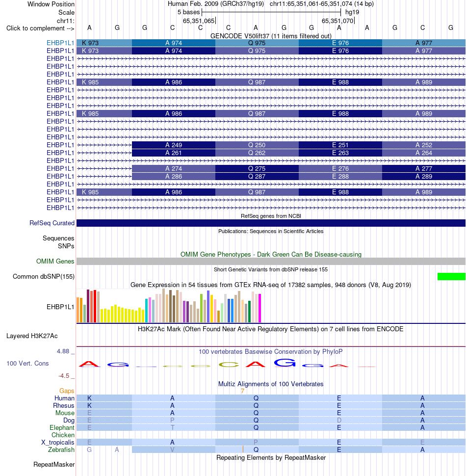The height and width of the screenshot is (476, 466).
Task: Open the 100 Vert. Cons track label
Action: click(27, 363)
